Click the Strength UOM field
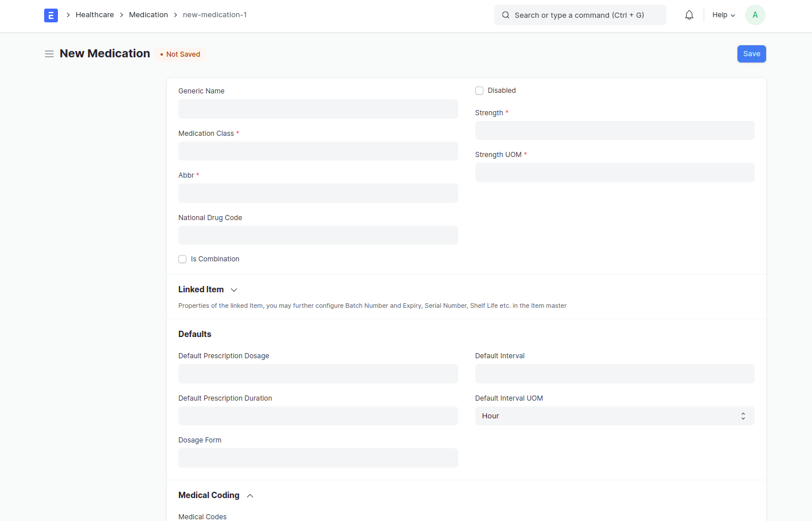The image size is (812, 521). click(615, 173)
